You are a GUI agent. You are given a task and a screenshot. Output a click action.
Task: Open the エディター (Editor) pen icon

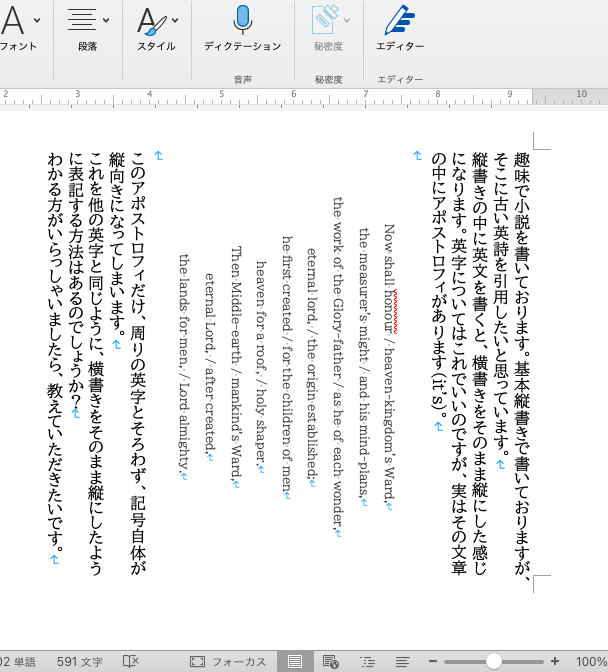(399, 20)
